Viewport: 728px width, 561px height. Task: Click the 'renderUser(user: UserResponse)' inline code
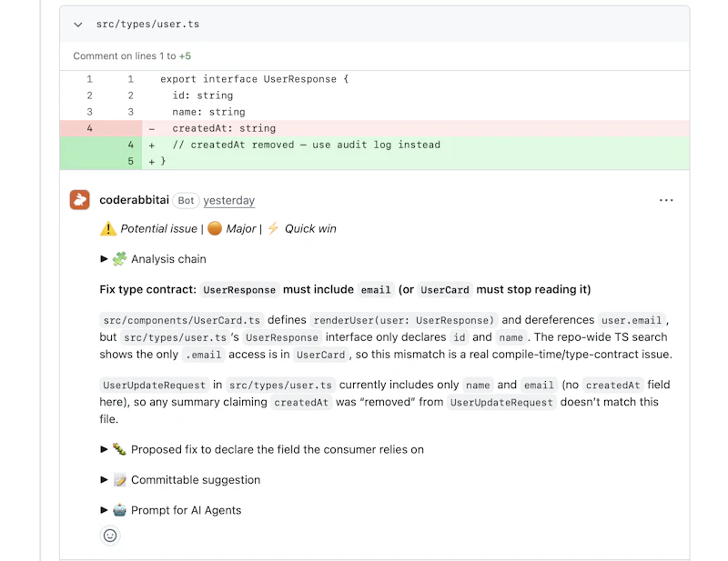(404, 320)
